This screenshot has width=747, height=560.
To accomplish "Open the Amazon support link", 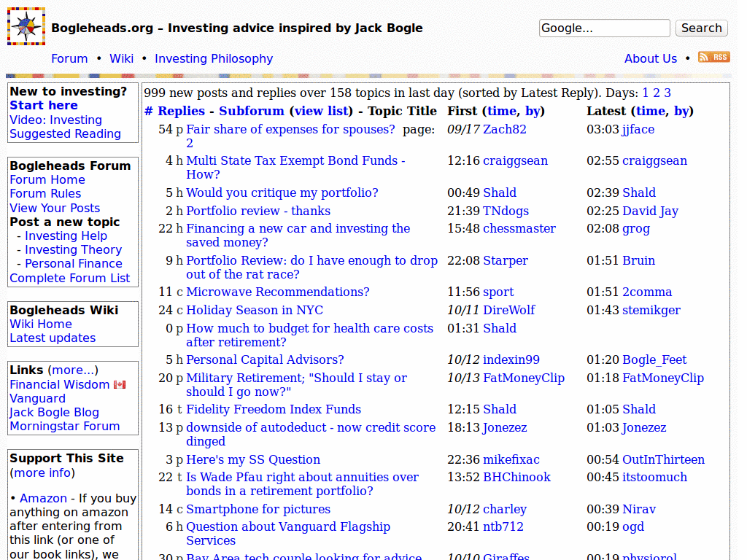I will coord(43,498).
